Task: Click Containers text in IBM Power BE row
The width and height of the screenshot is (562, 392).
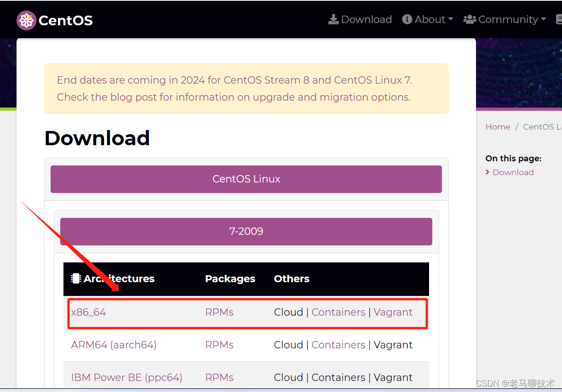Action: click(x=338, y=377)
